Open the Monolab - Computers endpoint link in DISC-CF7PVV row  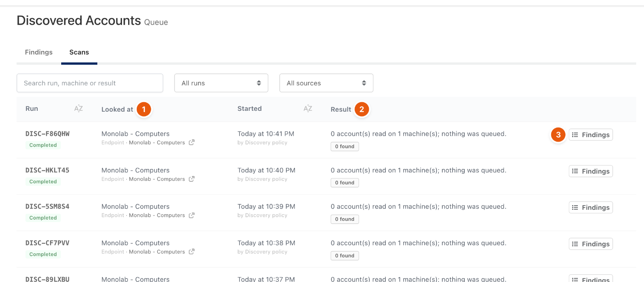coord(157,252)
